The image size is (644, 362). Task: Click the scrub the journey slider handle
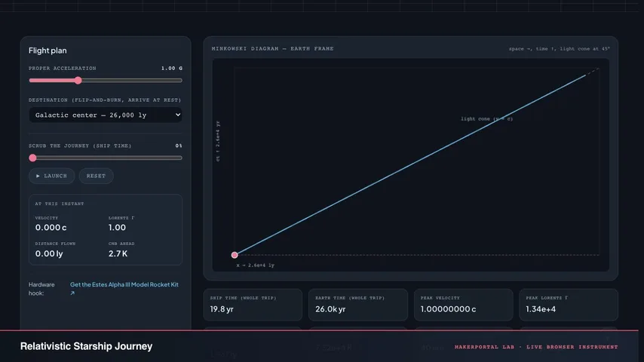point(33,158)
